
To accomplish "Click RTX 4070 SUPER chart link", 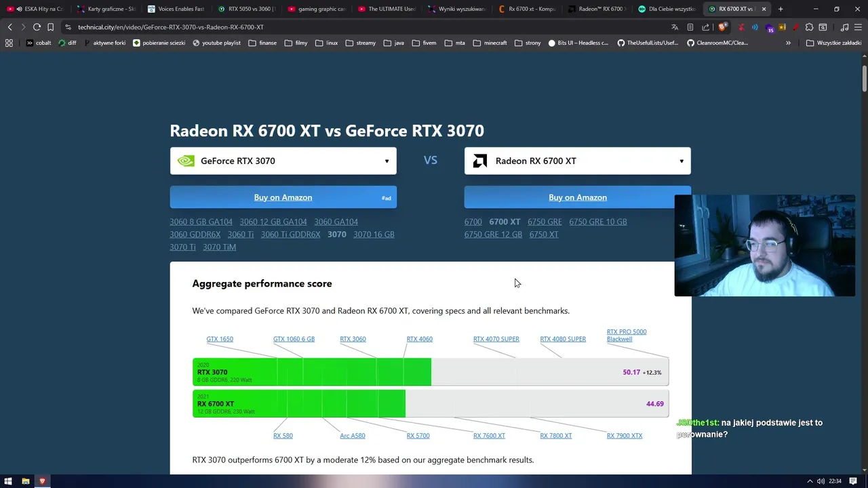I will pos(496,339).
